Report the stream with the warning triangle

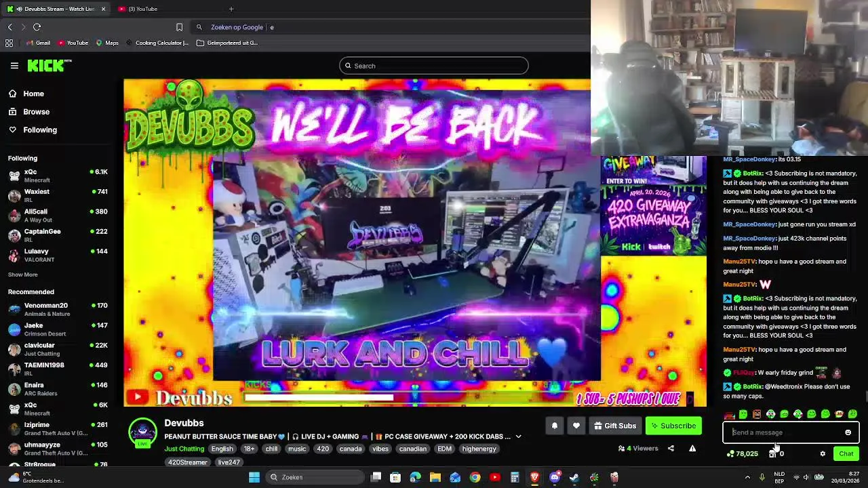[x=692, y=448]
